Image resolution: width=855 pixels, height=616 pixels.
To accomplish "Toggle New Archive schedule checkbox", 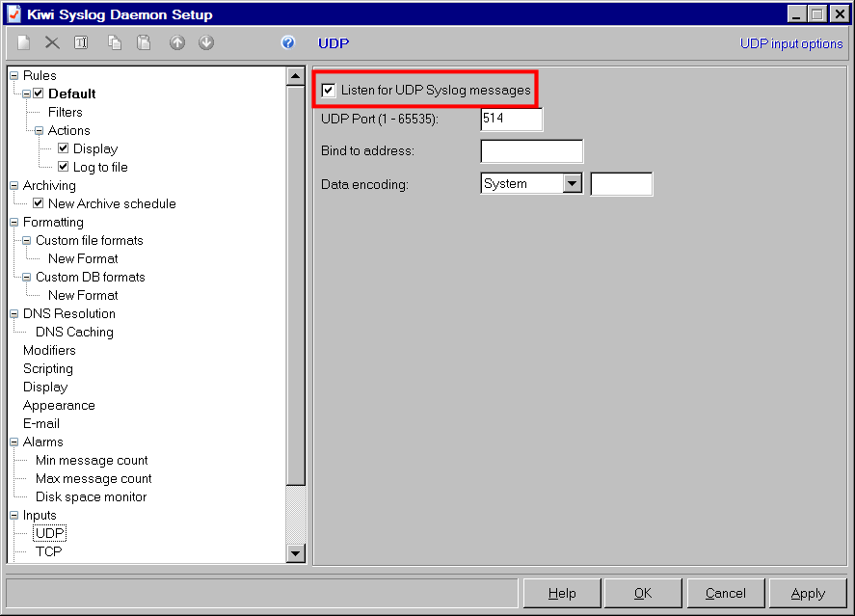I will 39,203.
